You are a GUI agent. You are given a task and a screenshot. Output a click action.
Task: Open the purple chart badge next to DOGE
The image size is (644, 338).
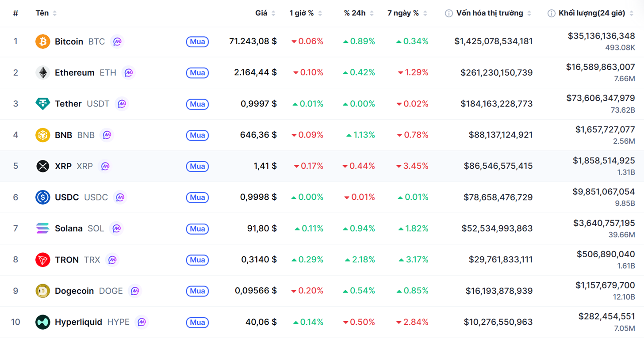coord(135,291)
